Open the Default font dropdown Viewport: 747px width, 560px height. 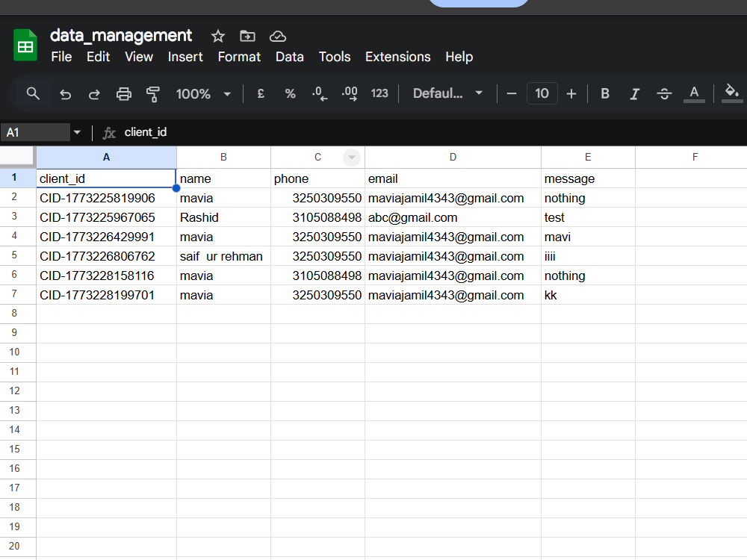click(447, 93)
